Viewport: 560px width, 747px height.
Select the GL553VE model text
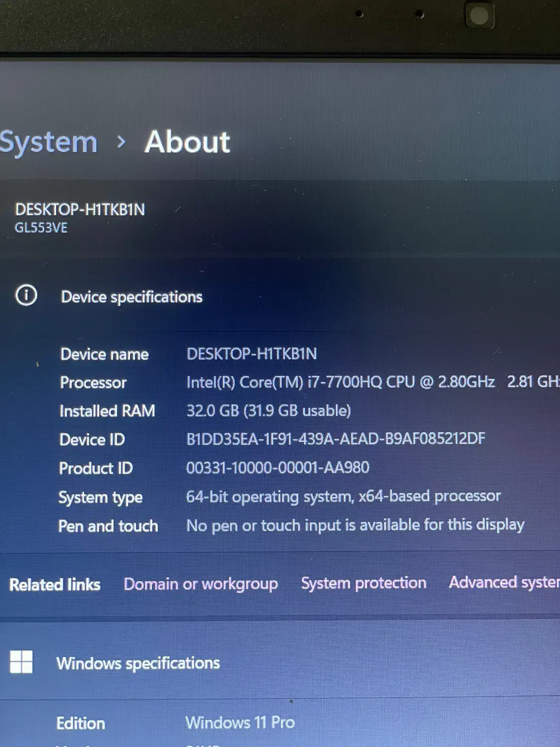(x=41, y=228)
